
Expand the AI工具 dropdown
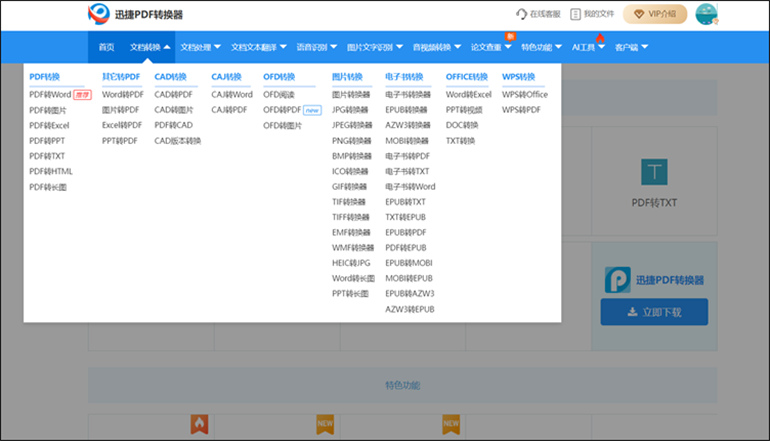coord(588,47)
